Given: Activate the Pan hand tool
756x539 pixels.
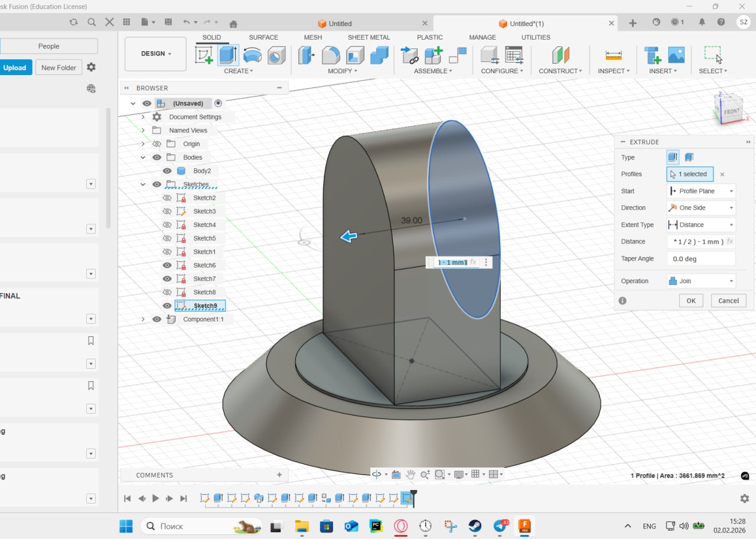Looking at the screenshot, I should pos(410,474).
